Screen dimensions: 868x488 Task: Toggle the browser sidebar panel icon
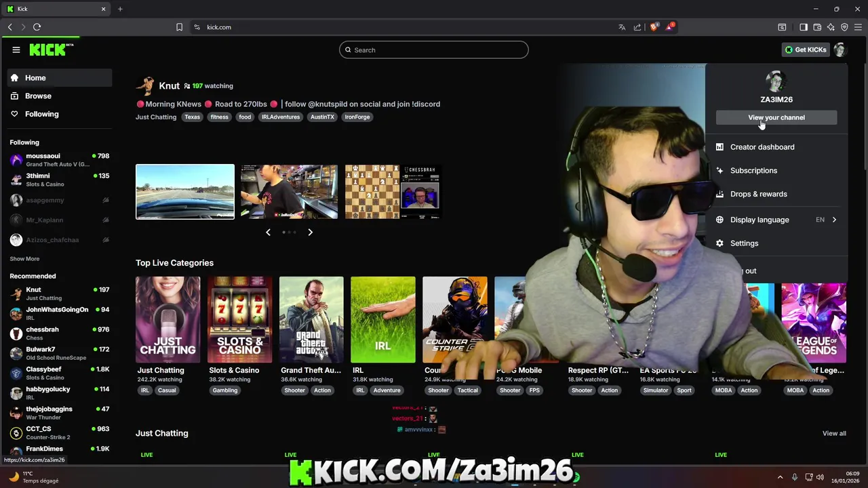(x=804, y=27)
